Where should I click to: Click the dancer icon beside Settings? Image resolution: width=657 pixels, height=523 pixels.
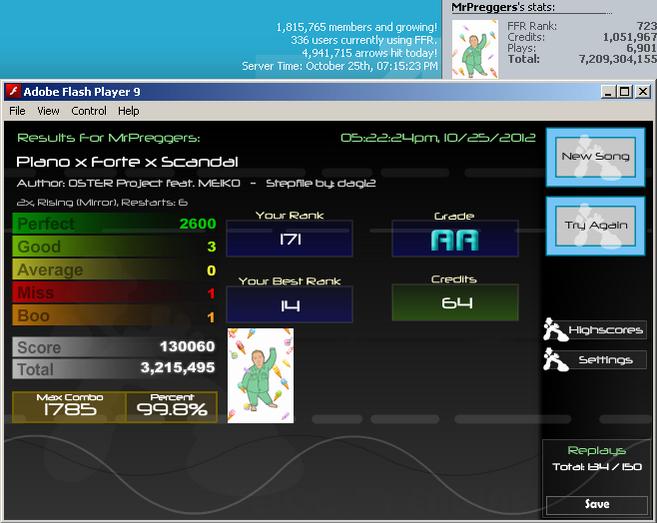tap(555, 359)
